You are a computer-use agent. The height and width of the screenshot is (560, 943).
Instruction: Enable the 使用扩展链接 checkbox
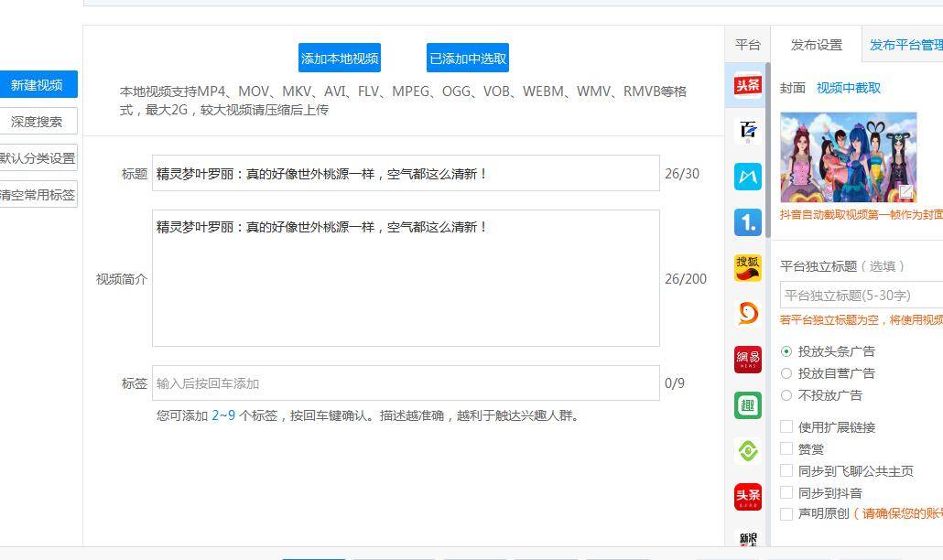point(786,427)
